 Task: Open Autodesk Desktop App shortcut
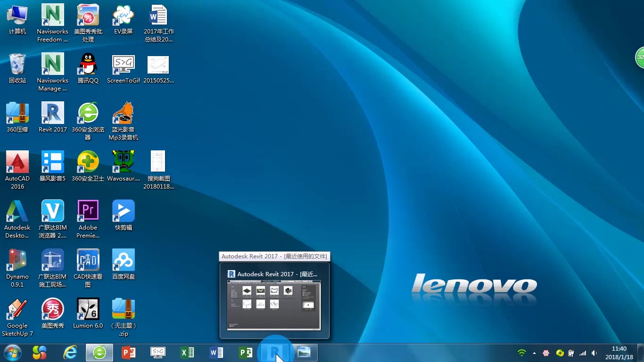tap(17, 219)
